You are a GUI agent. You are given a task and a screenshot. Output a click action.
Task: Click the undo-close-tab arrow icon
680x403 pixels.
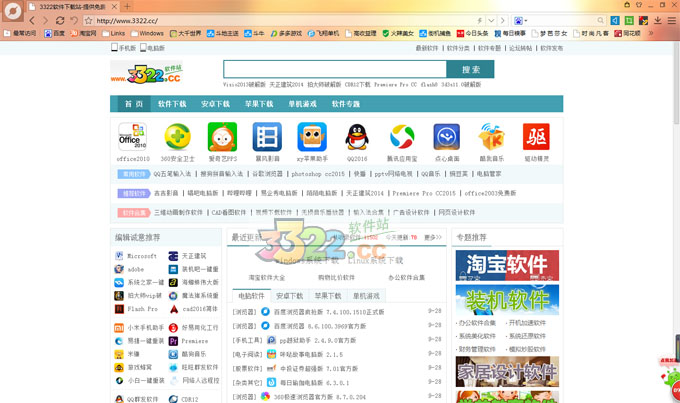click(x=74, y=20)
